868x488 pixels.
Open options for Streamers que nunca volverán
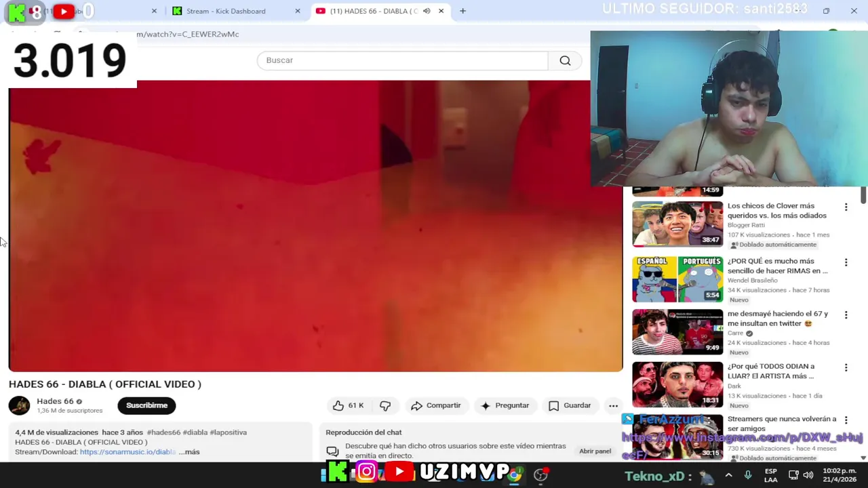tap(846, 421)
